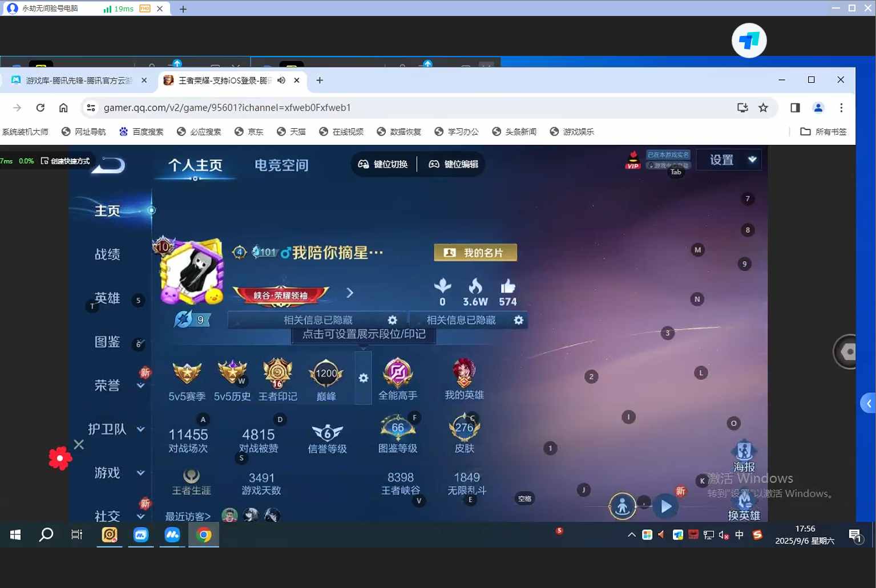This screenshot has height=588, width=876.
Task: Click gear next to first 相关信息已隐藏
Action: pos(393,320)
